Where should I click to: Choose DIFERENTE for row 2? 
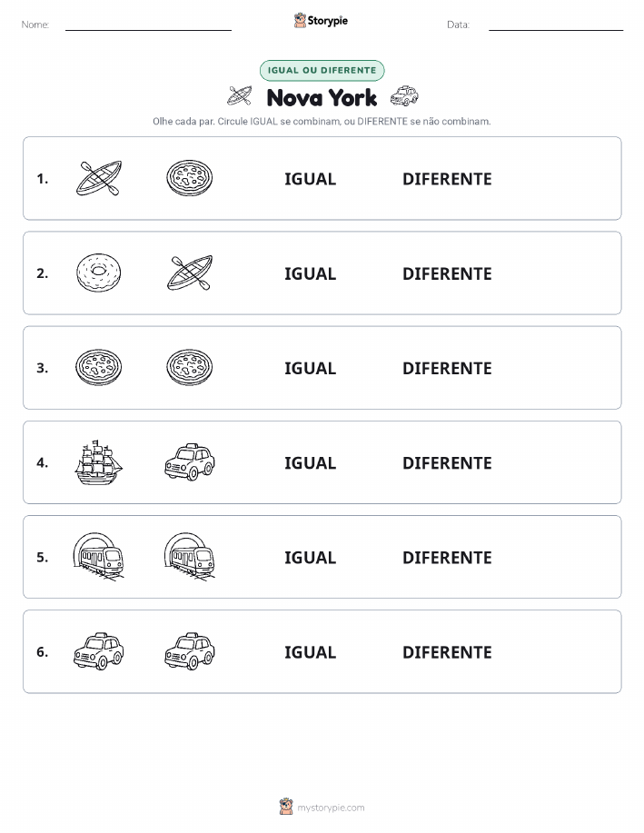pyautogui.click(x=447, y=273)
